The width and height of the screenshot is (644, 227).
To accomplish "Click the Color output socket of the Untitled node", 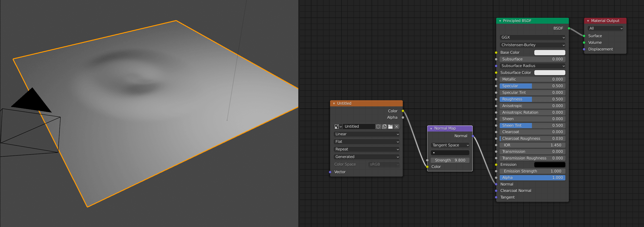I will [x=403, y=111].
